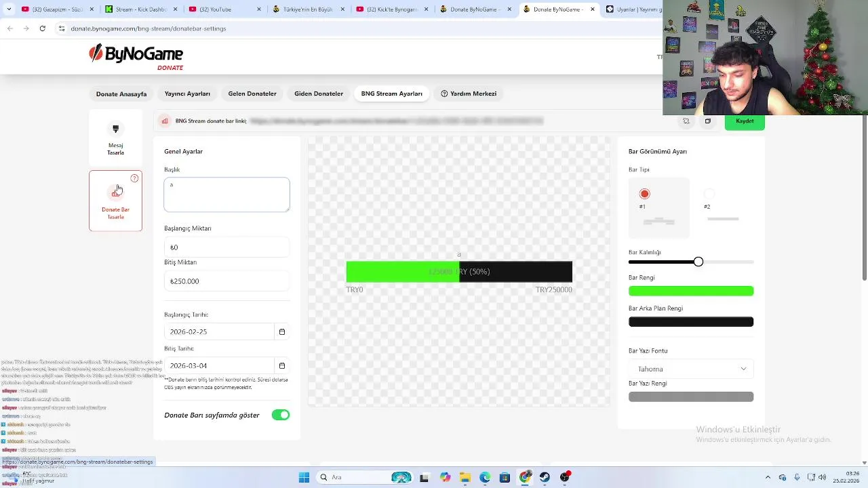
Task: Switch to the (32) YouTube tab
Action: pyautogui.click(x=223, y=9)
